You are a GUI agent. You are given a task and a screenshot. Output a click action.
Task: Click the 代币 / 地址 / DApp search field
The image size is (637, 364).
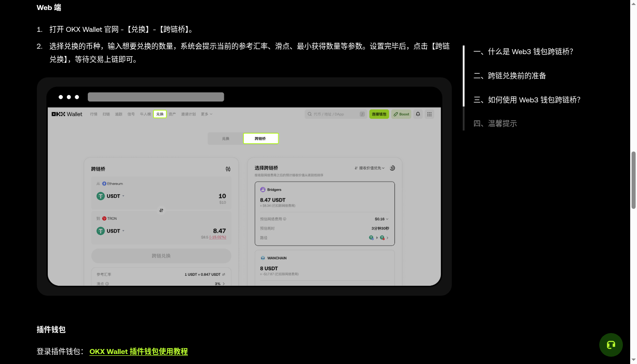click(336, 114)
